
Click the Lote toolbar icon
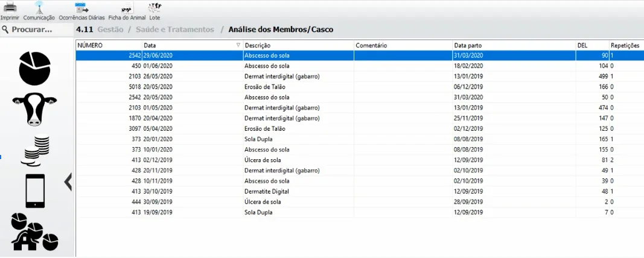click(155, 7)
